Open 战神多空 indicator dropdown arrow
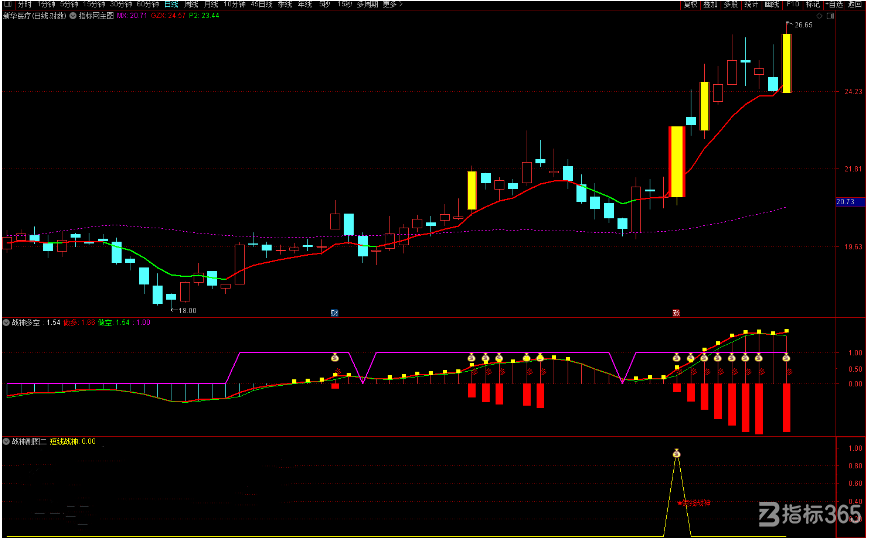This screenshot has height=542, width=870. point(6,322)
